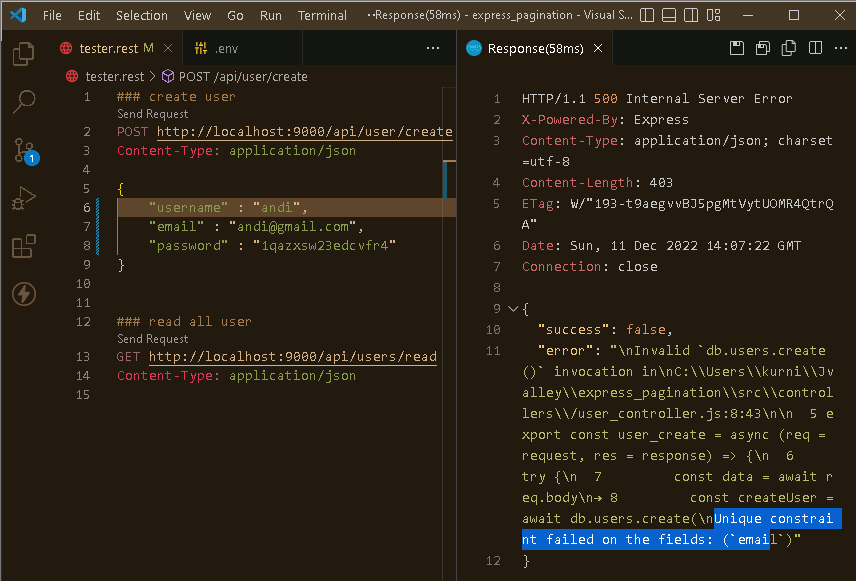Open Source Control showing one pending change
856x581 pixels.
tap(25, 151)
